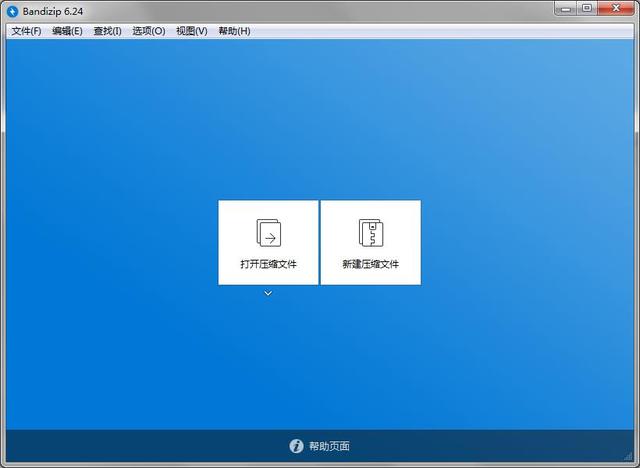Screen dimensions: 640x468
Task: Expand recent files chevron below 打开压缩文件
Action: pos(268,293)
